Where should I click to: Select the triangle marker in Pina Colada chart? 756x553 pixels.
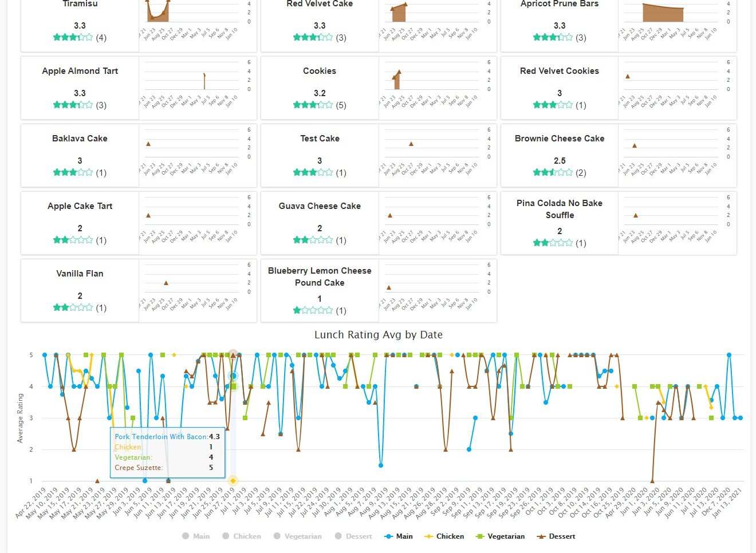click(x=636, y=215)
